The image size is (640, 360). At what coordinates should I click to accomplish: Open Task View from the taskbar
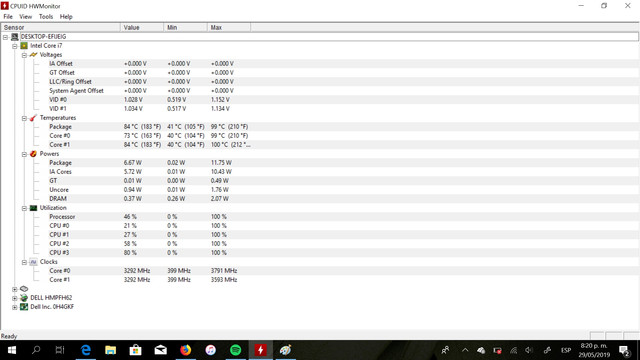pyautogui.click(x=60, y=350)
